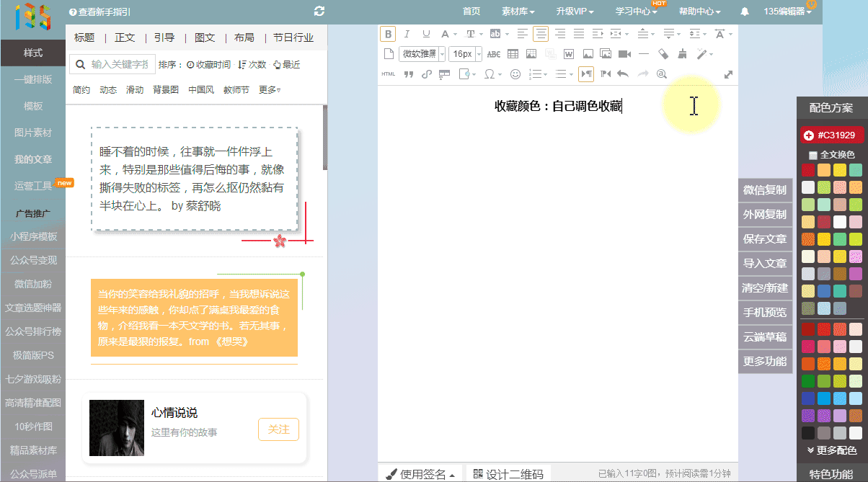Enable 全文换色 checkbox
Viewport: 868px width, 482px height.
[813, 155]
